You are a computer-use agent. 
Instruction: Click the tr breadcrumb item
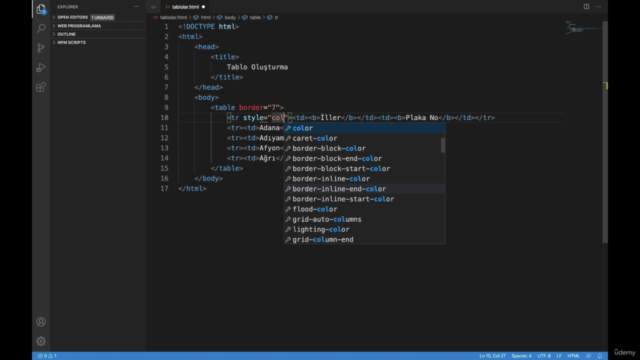pos(276,18)
